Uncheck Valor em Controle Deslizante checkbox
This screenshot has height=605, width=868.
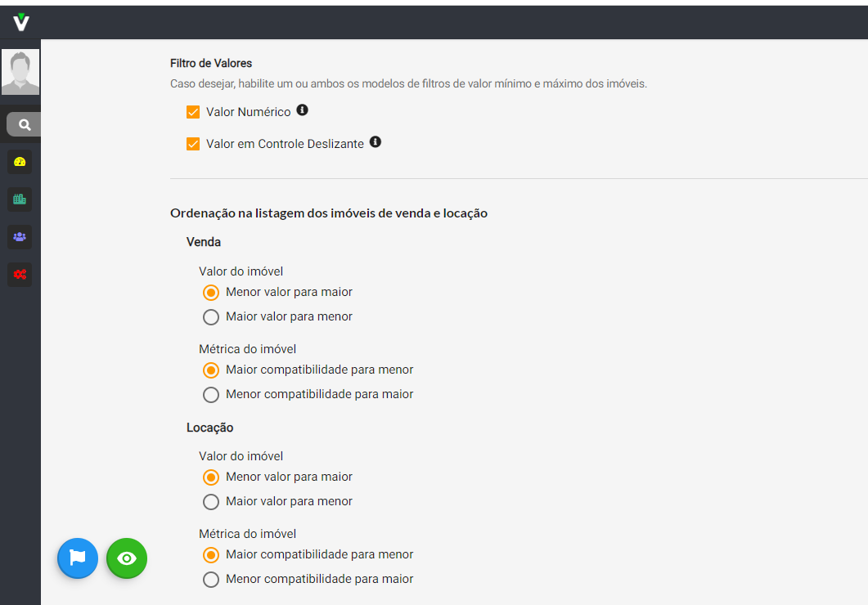193,145
